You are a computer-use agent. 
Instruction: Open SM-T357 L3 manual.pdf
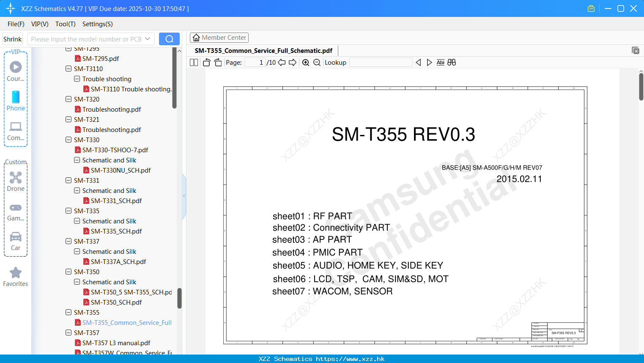click(116, 343)
